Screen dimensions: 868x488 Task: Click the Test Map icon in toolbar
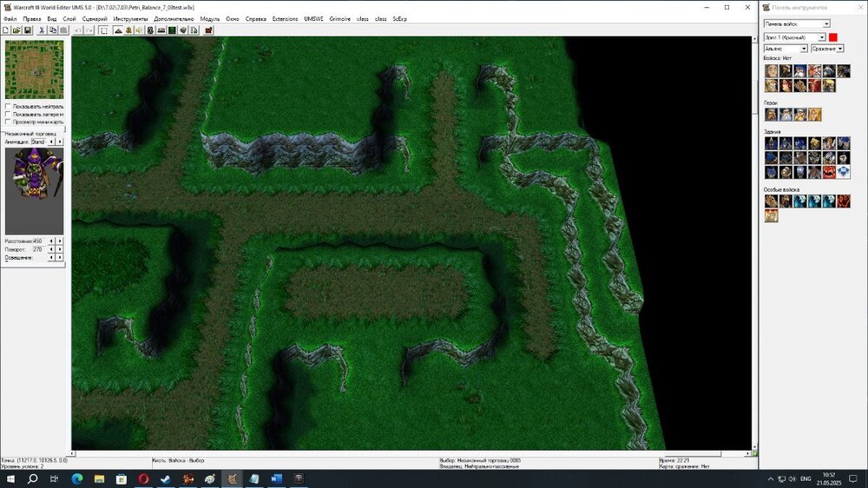pos(208,30)
